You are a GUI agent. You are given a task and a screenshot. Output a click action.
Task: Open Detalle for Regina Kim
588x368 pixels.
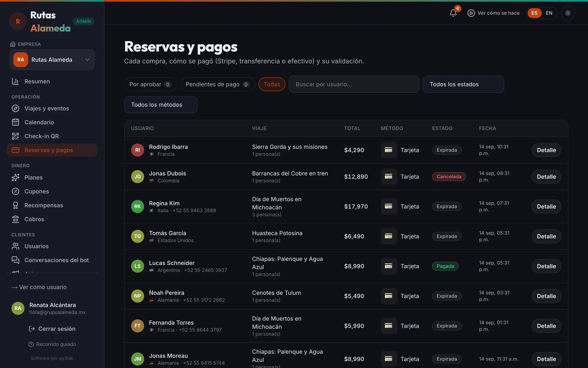546,206
